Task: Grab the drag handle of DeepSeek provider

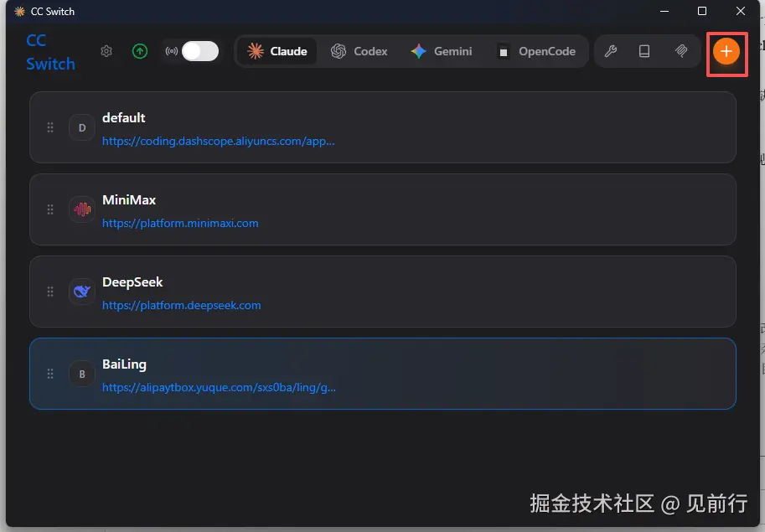Action: (50, 292)
